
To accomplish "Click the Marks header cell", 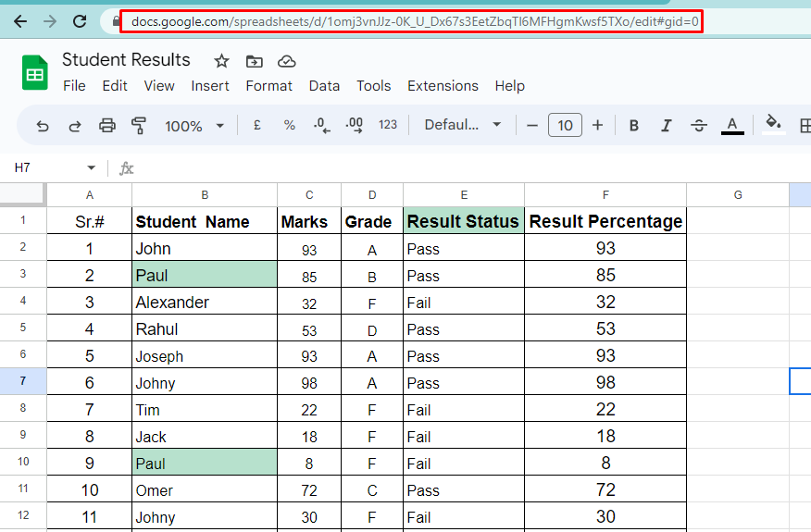I will (x=309, y=221).
